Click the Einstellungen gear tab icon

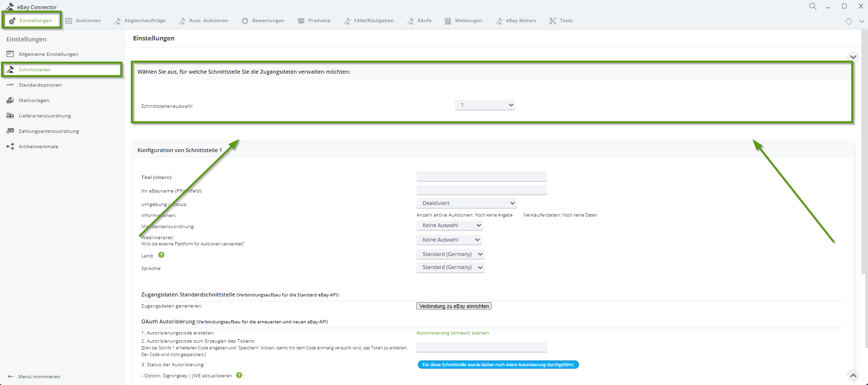(13, 21)
